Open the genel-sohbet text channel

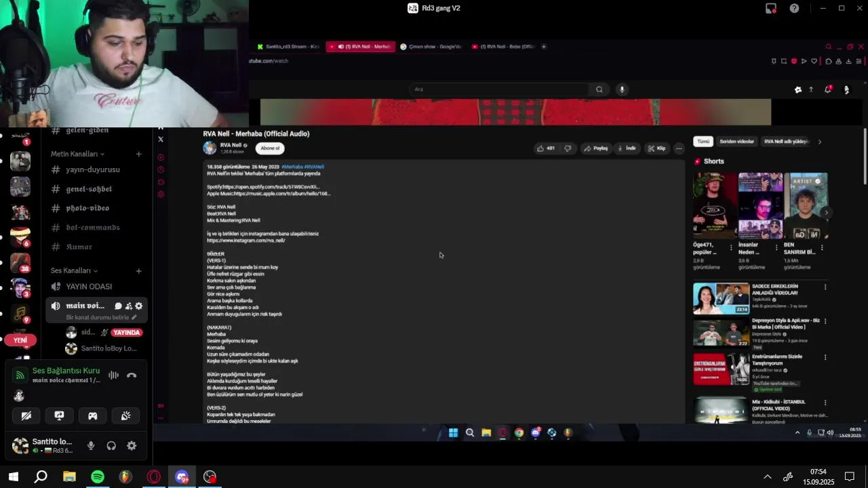point(89,189)
